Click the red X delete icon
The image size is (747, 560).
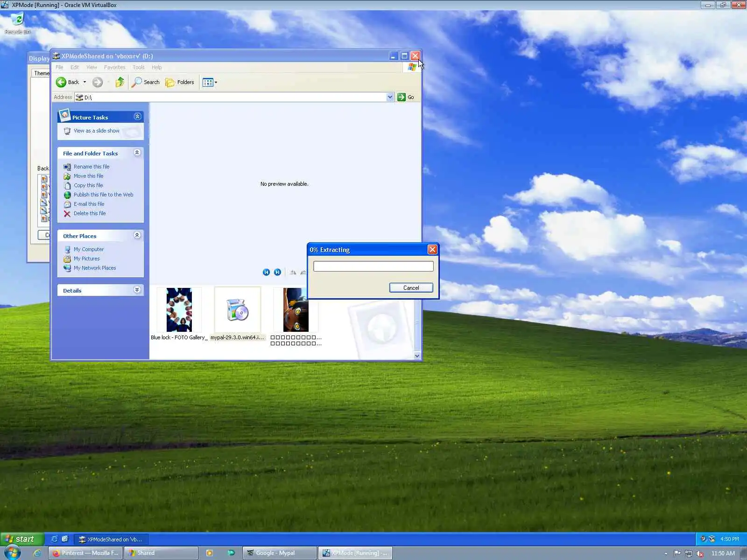[67, 214]
